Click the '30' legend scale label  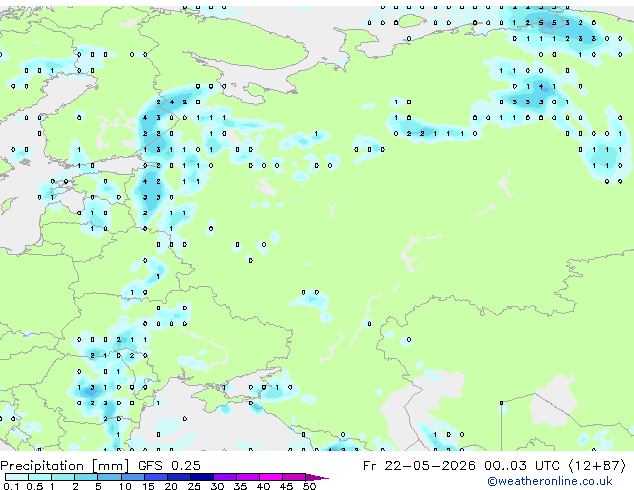(x=217, y=486)
